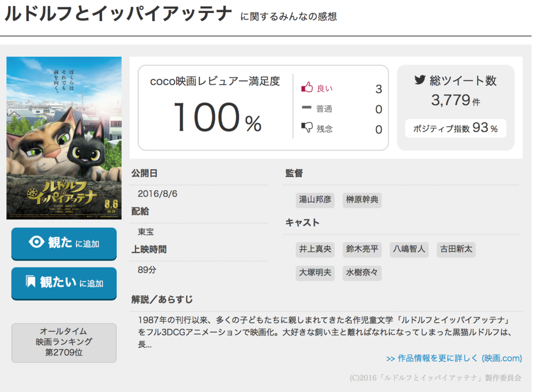Screen dimensions: 534x392
Task: Click the eye icon on 観た button
Action: (x=37, y=242)
